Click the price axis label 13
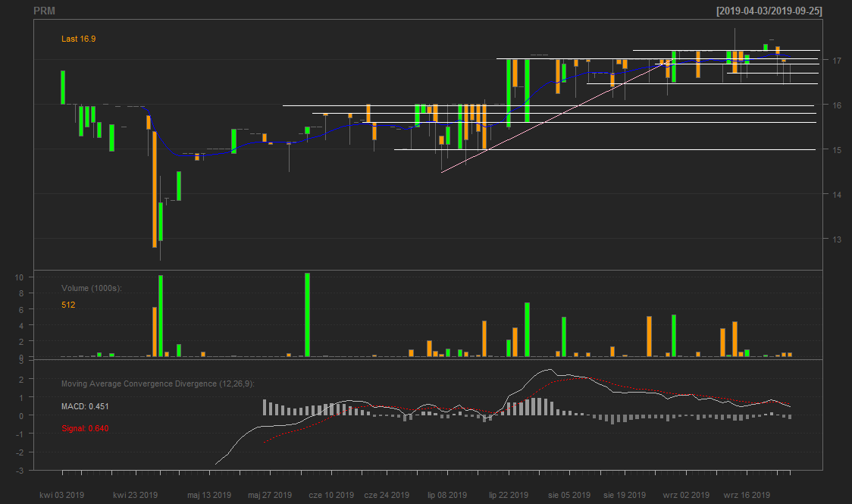 coord(836,239)
